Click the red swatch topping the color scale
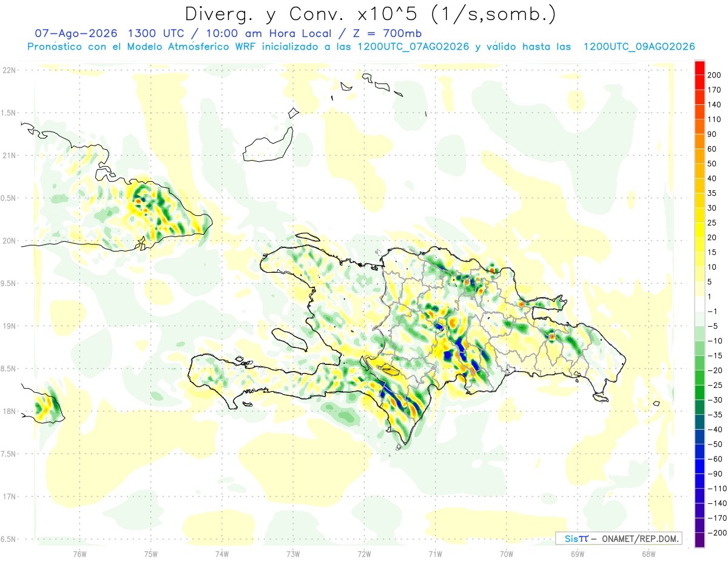The image size is (728, 562). tap(699, 68)
